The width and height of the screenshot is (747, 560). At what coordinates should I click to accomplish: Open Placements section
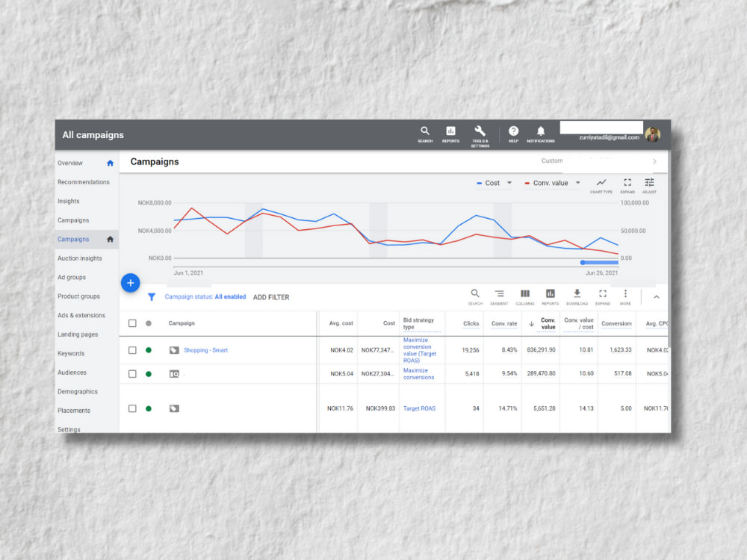click(74, 411)
